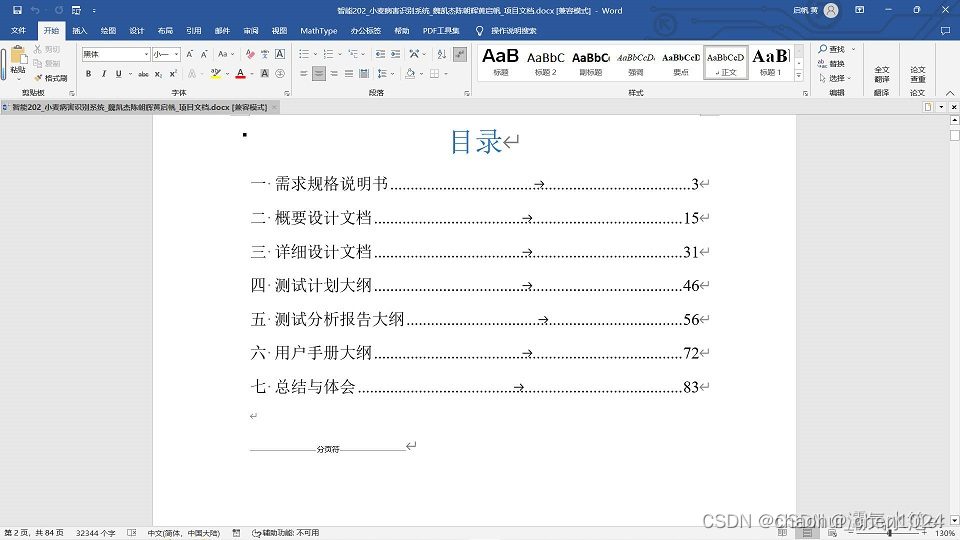This screenshot has width=960, height=540.
Task: Apply numbered list
Action: (328, 54)
